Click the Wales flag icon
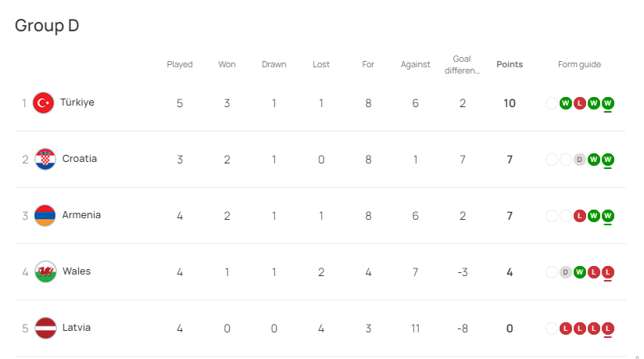 pos(45,271)
